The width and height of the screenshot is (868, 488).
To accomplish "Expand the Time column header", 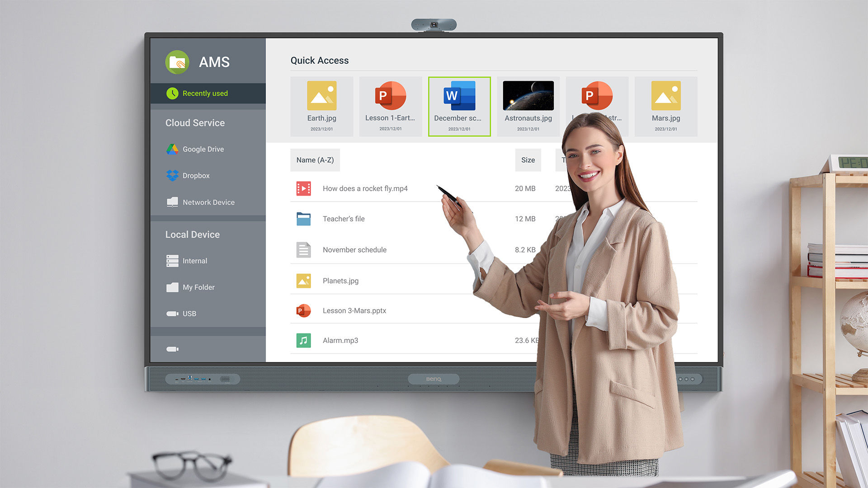I will (x=567, y=160).
